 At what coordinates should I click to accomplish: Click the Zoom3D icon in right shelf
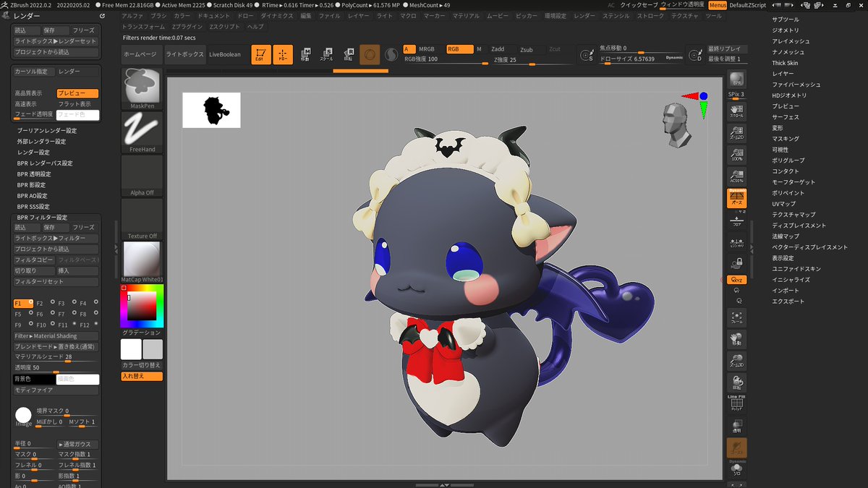point(736,361)
